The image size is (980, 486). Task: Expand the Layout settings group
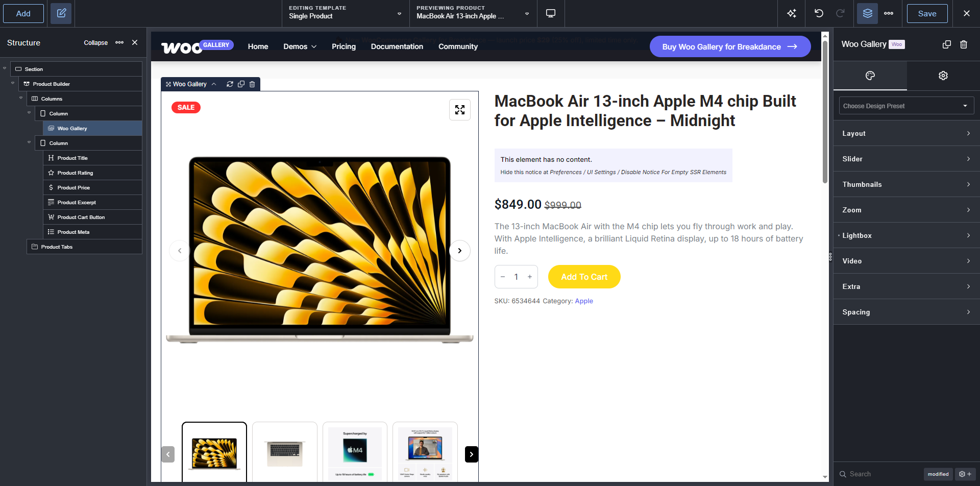click(906, 133)
